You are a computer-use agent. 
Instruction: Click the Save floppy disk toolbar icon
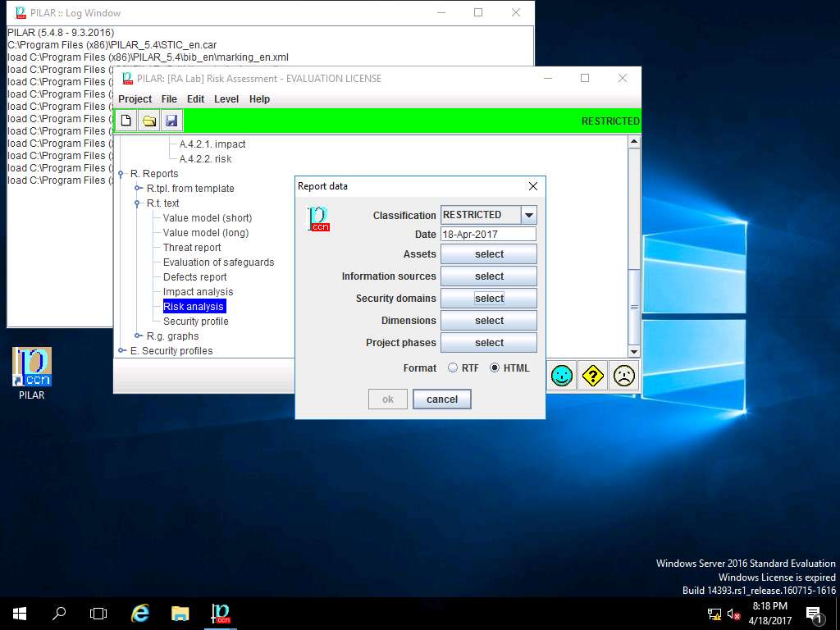pos(172,121)
